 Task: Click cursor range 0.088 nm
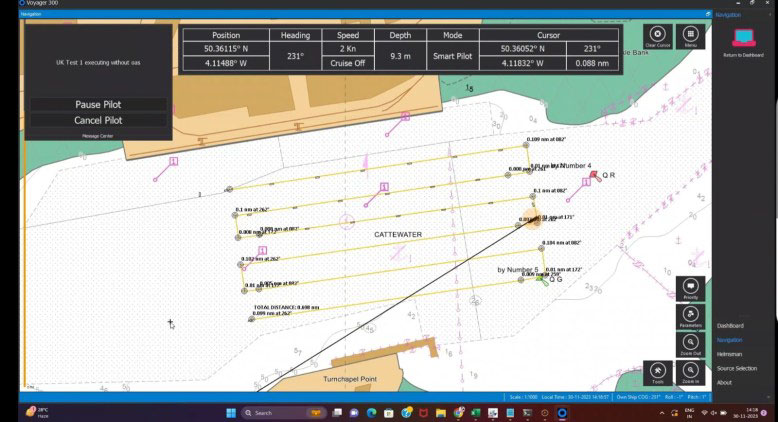[x=592, y=63]
